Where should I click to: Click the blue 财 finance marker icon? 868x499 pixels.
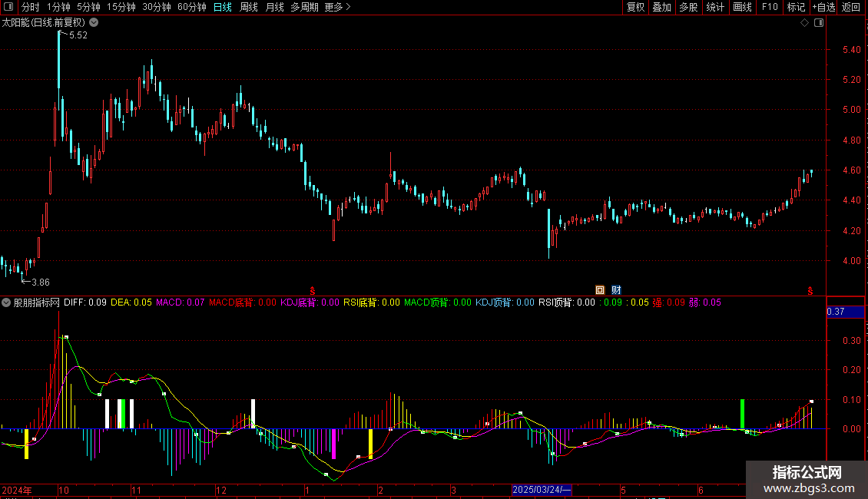click(x=616, y=290)
